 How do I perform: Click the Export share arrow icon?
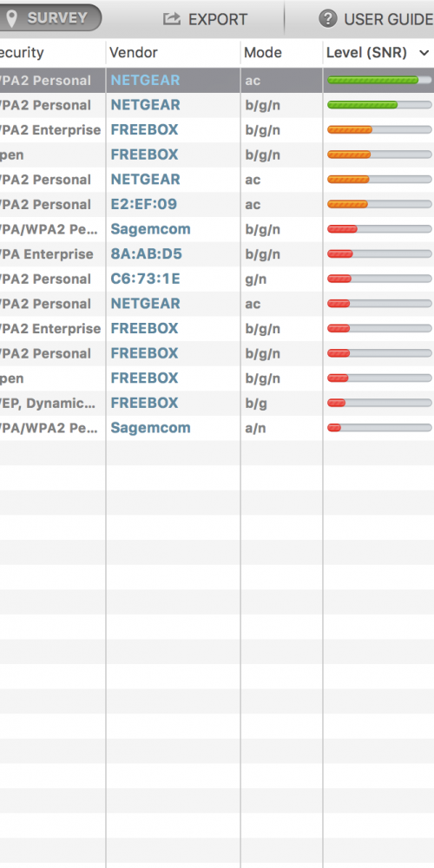coord(172,19)
